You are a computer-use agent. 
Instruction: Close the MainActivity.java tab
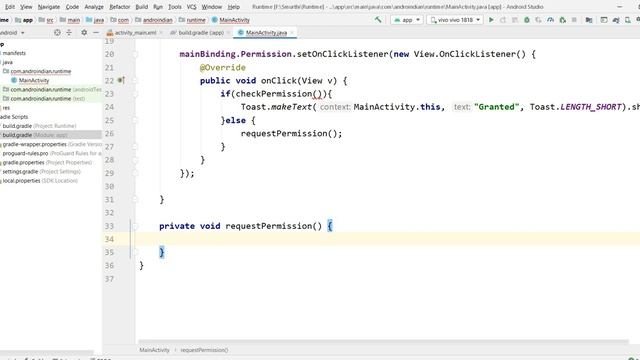[x=292, y=33]
